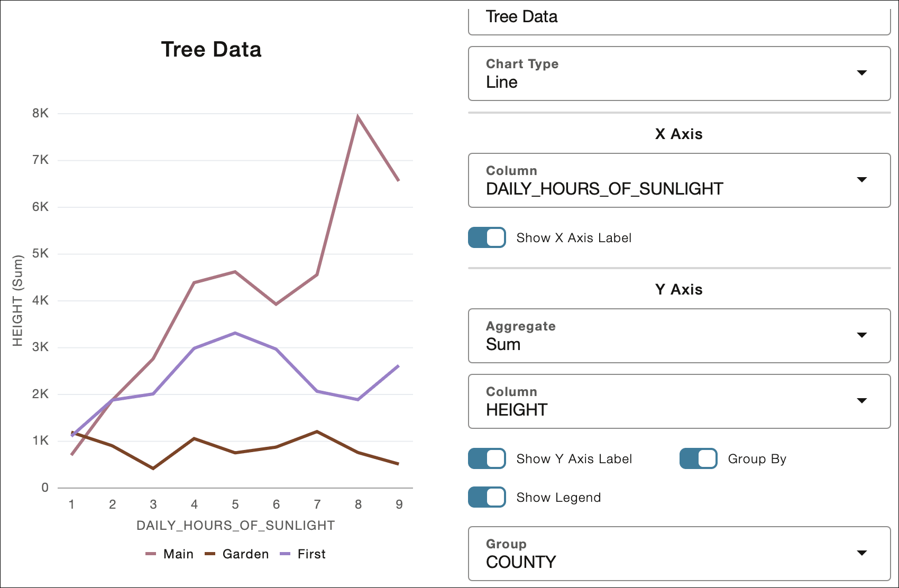Image resolution: width=899 pixels, height=588 pixels.
Task: Click the chevron next to HEIGHT column
Action: 862,400
